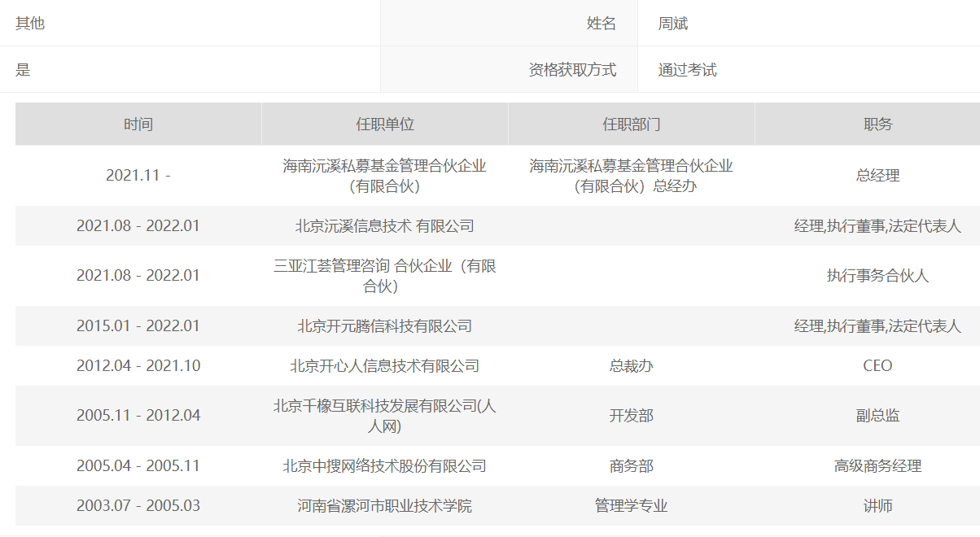Click the 执行事务合伙人 position cell
This screenshot has width=980, height=537.
[878, 276]
